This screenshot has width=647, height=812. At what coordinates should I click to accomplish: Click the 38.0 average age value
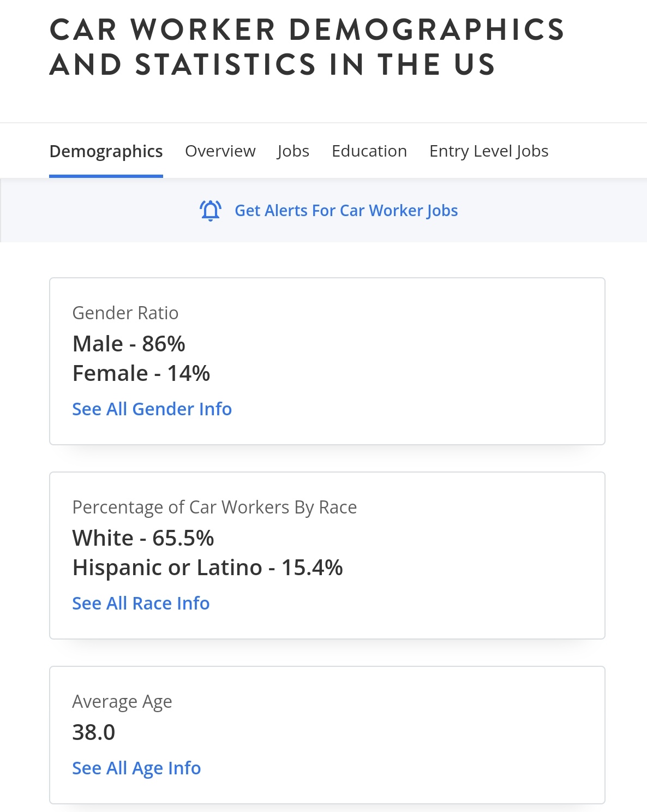(x=94, y=732)
